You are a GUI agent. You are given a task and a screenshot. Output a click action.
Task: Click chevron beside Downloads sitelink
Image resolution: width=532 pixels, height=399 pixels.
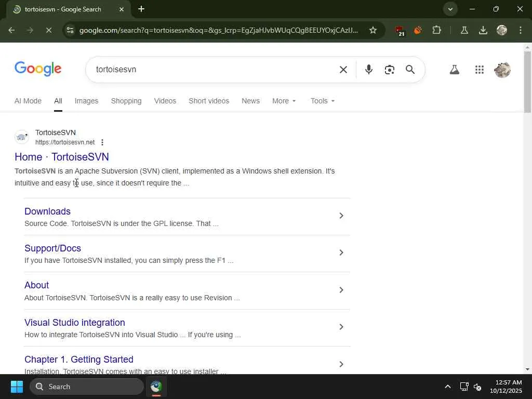(x=341, y=216)
